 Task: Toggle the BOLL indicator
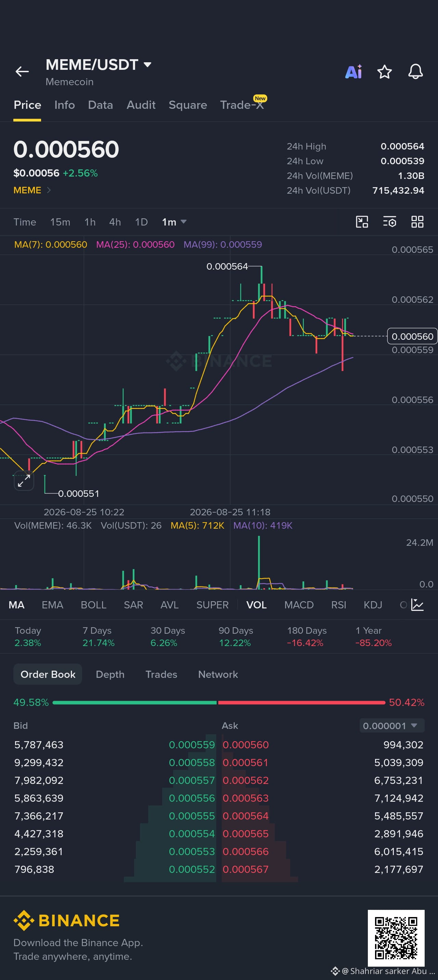(x=93, y=605)
